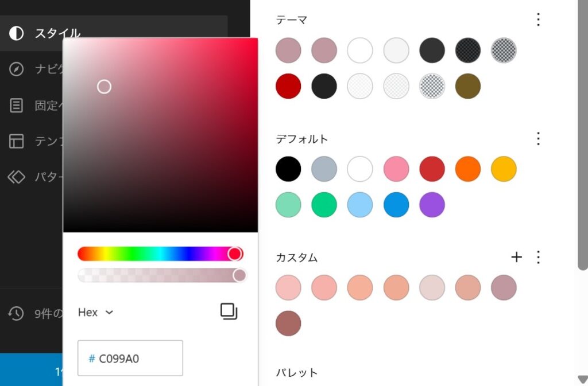The height and width of the screenshot is (386, 588).
Task: Open the デフォルト palette options menu
Action: 538,139
